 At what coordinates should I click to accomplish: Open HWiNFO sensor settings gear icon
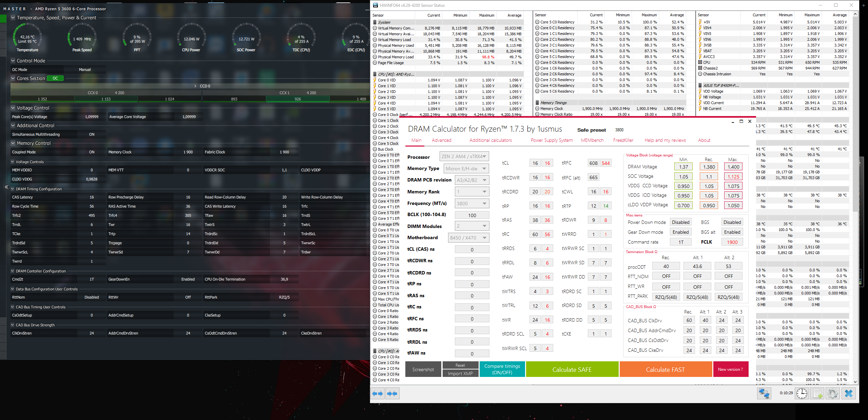coord(833,393)
